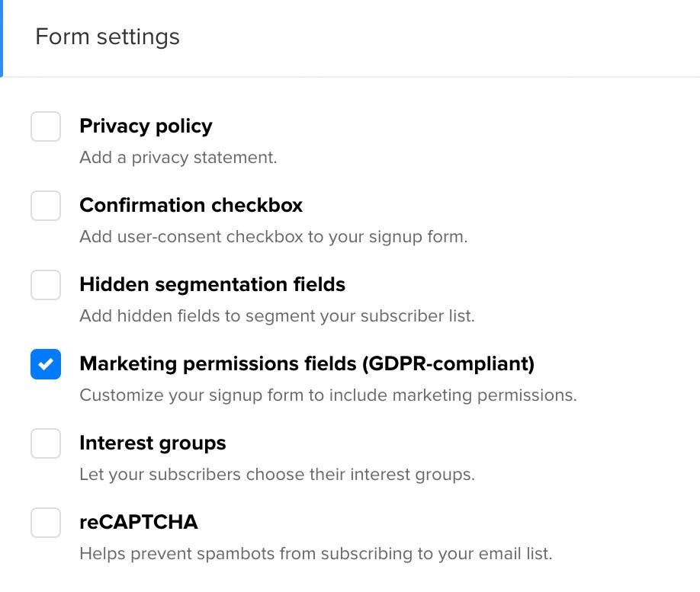The height and width of the screenshot is (592, 700).
Task: Click 'Let your subscribers choose' description text
Action: [277, 475]
